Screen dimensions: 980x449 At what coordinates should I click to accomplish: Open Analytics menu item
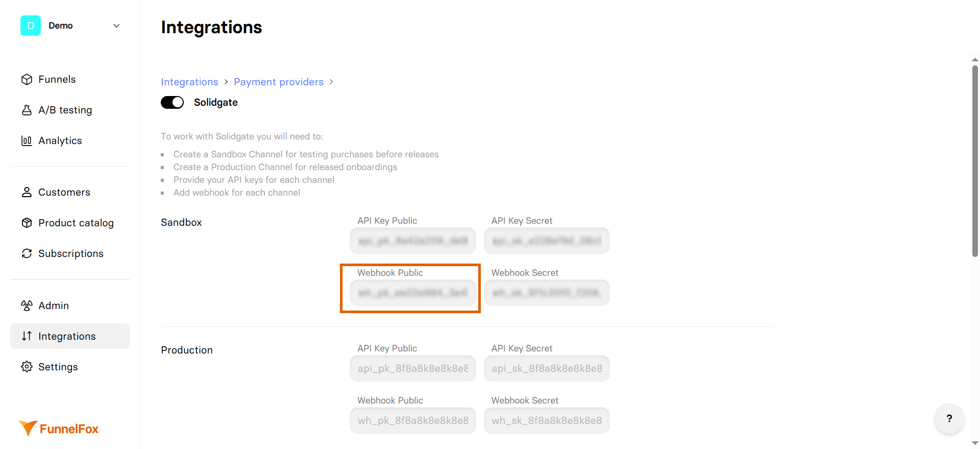(70, 140)
